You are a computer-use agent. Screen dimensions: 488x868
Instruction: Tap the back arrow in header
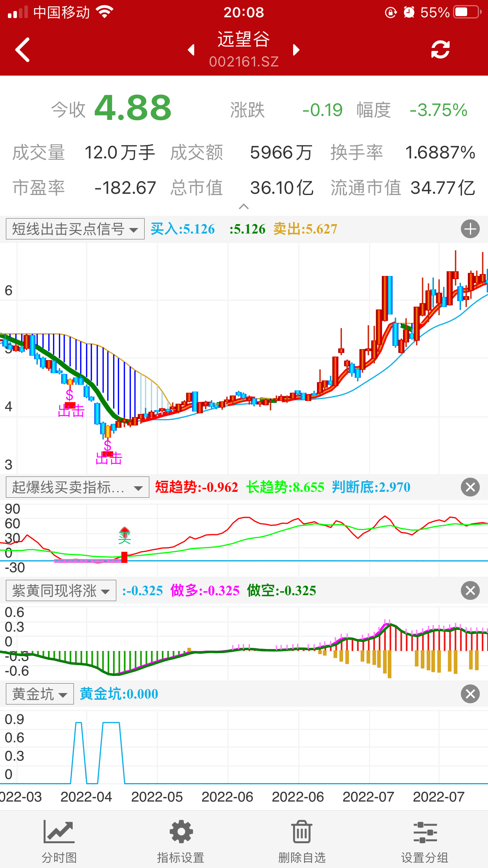(x=23, y=50)
